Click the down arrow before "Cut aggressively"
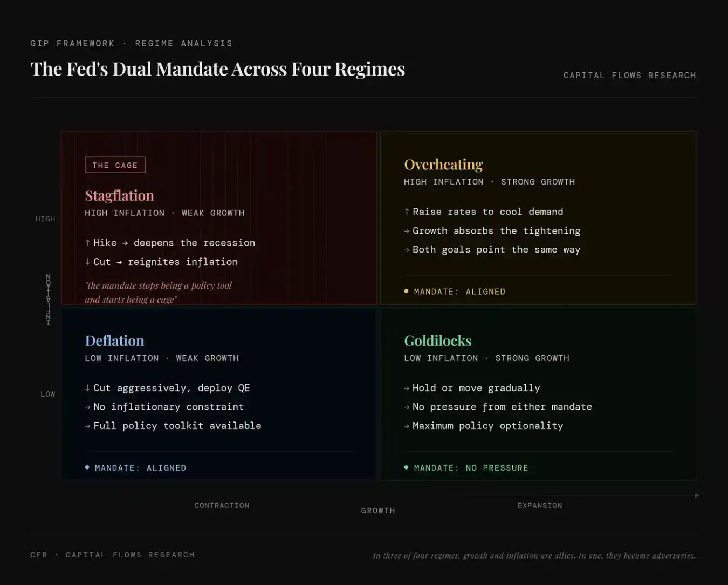This screenshot has height=585, width=728. click(87, 388)
